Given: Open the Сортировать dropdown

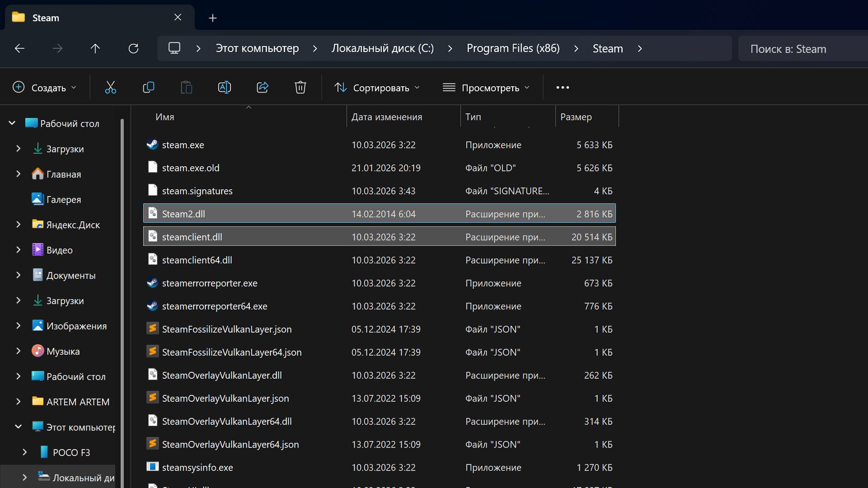Looking at the screenshot, I should (x=377, y=88).
